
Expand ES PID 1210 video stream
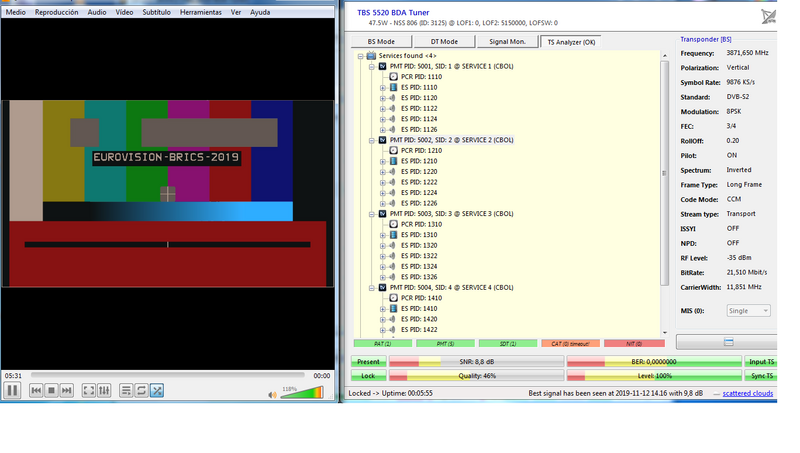(383, 162)
